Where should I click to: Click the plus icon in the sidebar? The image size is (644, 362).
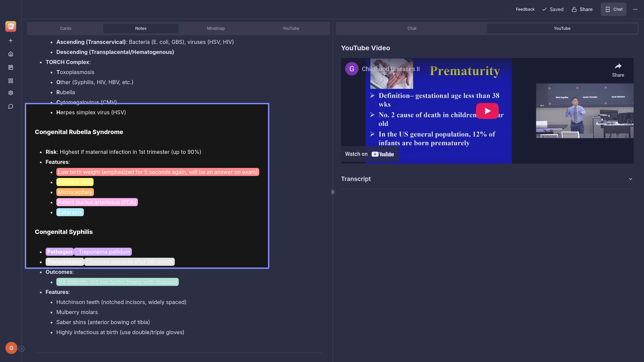[x=11, y=41]
